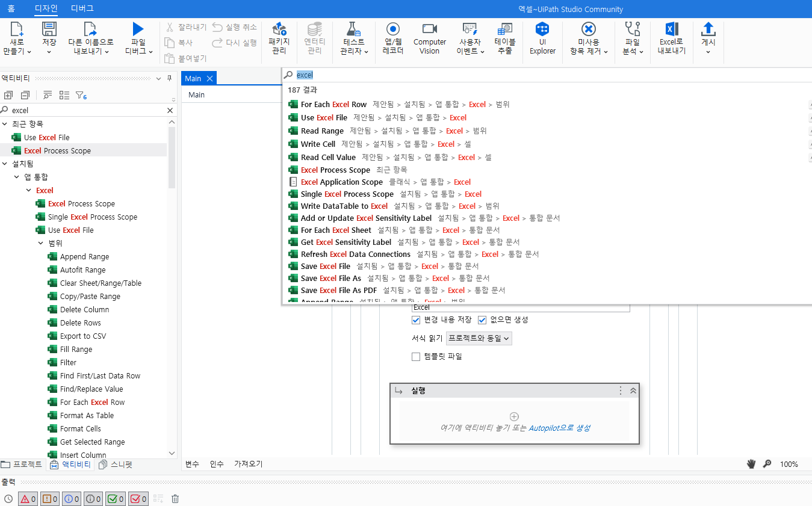Click 다른 이름으로 내보내기 icon
Image resolution: width=812 pixels, height=506 pixels.
[90, 29]
